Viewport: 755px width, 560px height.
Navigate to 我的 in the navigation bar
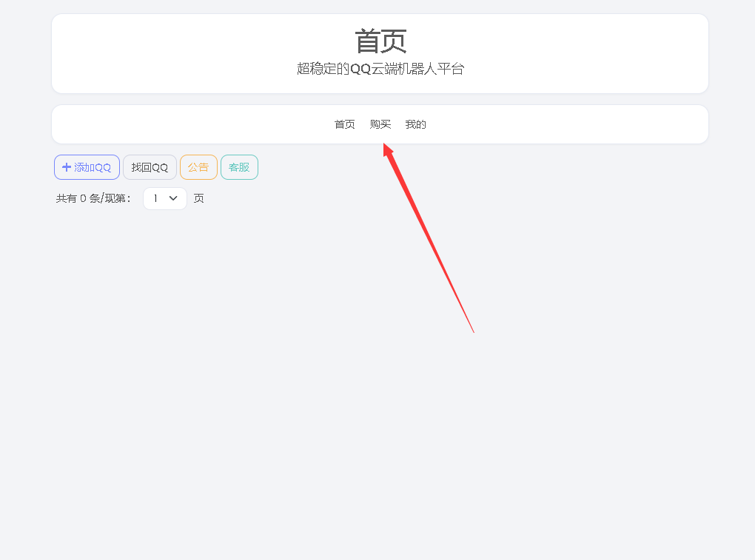pos(415,124)
